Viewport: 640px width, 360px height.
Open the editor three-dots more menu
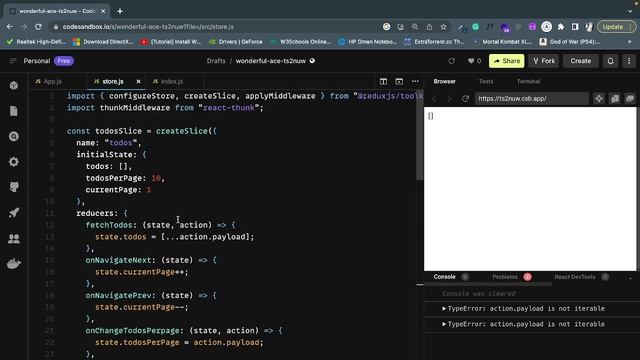415,82
